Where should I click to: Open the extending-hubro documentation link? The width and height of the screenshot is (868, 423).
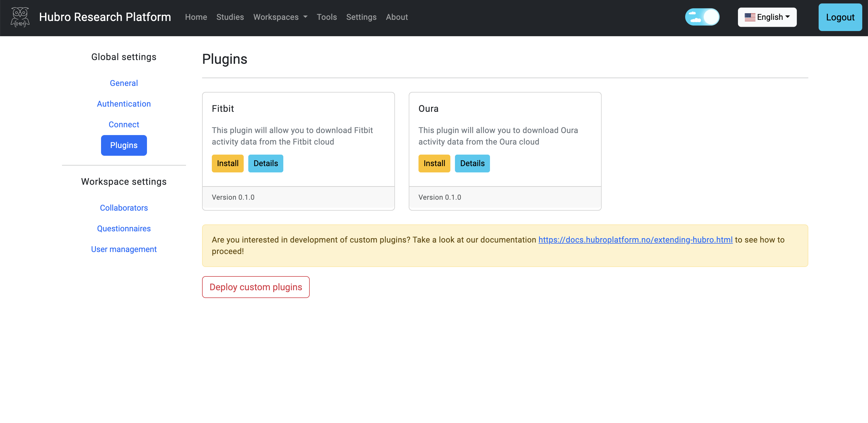635,239
